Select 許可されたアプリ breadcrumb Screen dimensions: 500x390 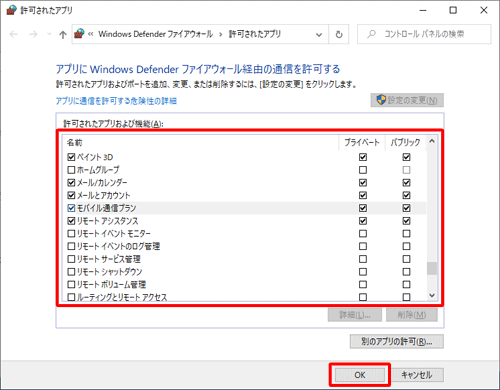(x=255, y=34)
